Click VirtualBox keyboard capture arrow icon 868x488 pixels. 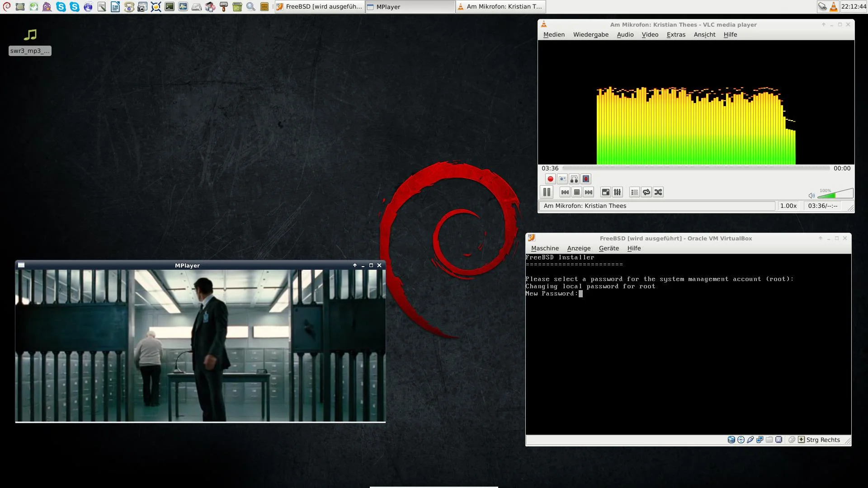point(801,440)
